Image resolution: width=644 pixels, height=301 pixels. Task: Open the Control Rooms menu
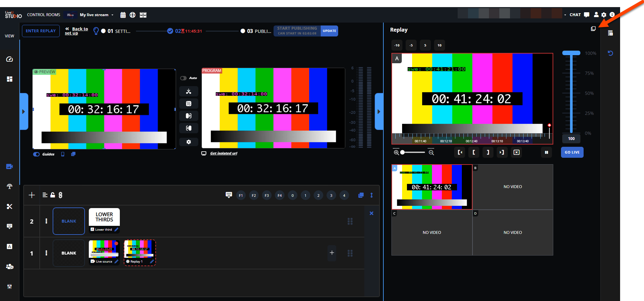coord(44,15)
